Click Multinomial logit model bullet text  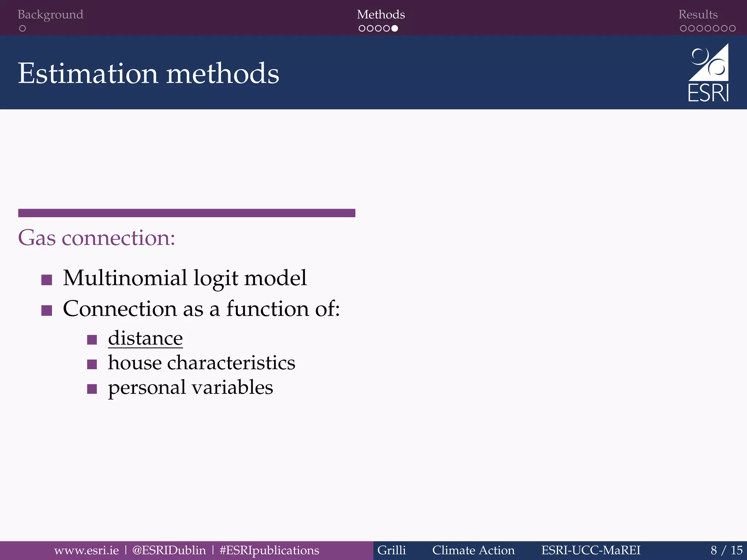(185, 278)
